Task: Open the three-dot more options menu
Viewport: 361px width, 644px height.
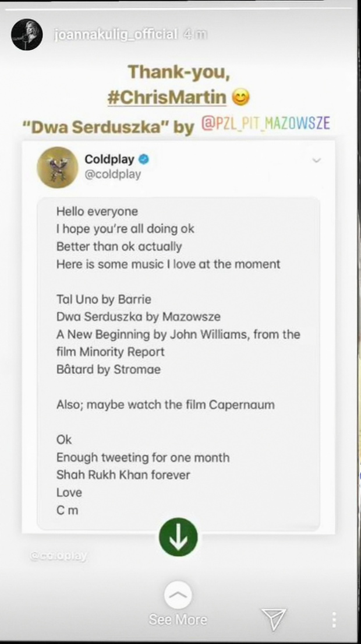Action: pyautogui.click(x=334, y=619)
